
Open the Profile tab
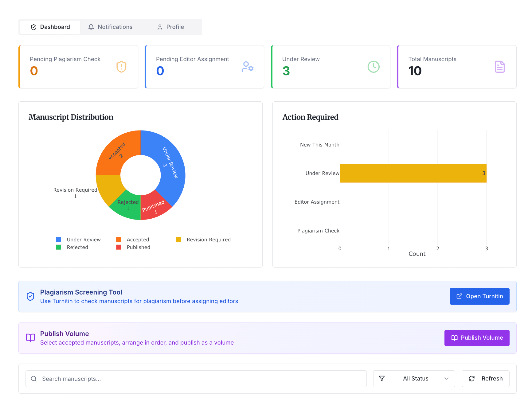point(170,27)
